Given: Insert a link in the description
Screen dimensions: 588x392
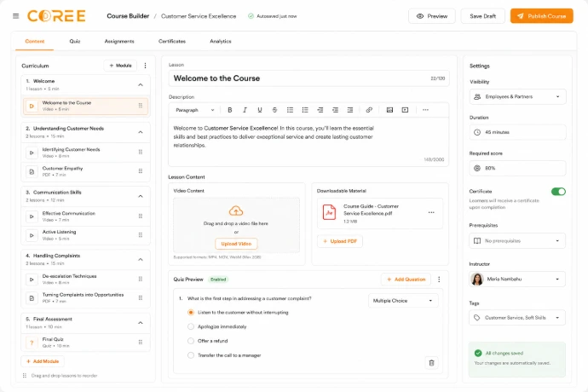Looking at the screenshot, I should pyautogui.click(x=369, y=110).
